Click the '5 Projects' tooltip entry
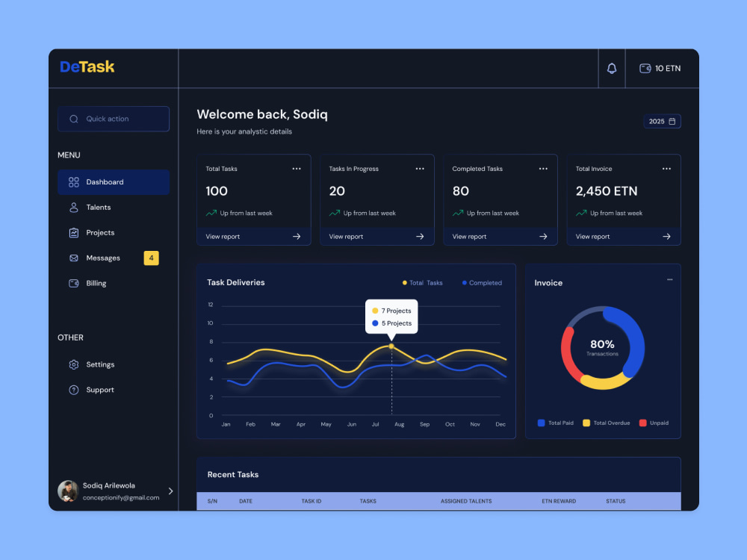Image resolution: width=747 pixels, height=560 pixels. point(391,323)
